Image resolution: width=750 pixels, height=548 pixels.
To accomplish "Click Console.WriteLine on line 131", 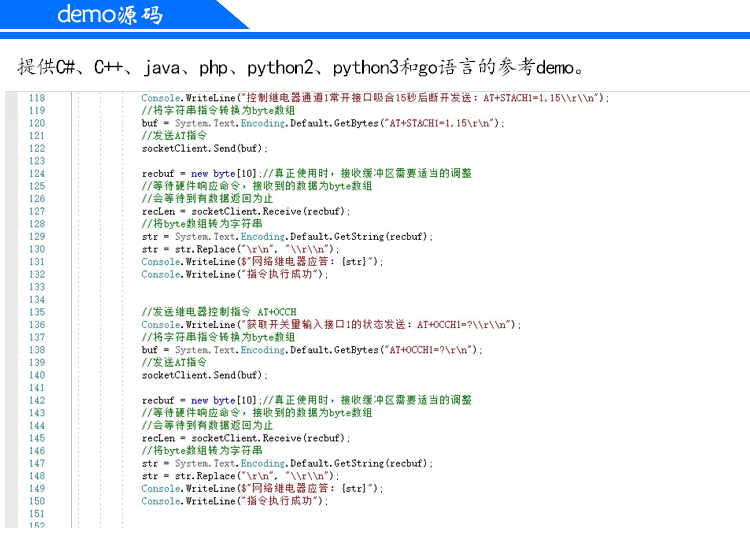I will click(x=188, y=262).
